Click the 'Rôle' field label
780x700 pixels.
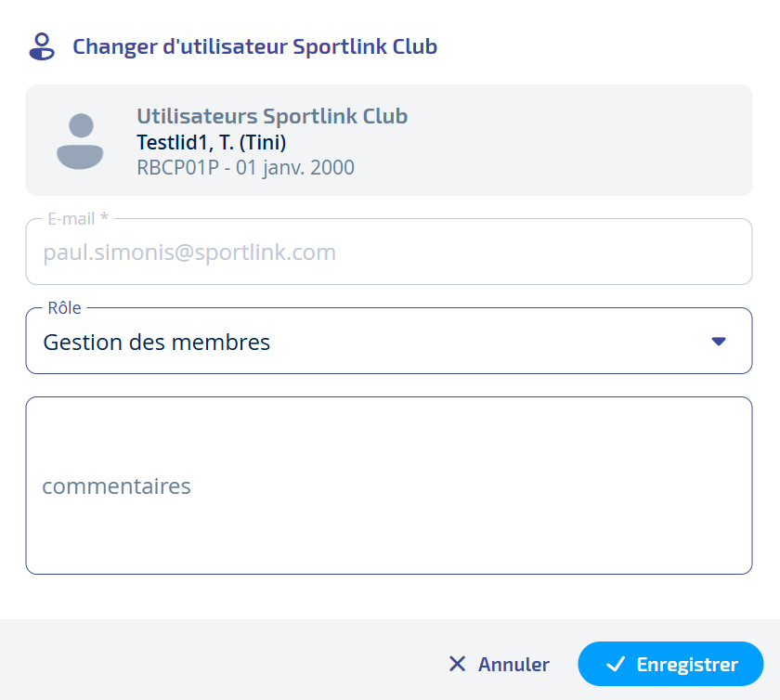tap(64, 308)
